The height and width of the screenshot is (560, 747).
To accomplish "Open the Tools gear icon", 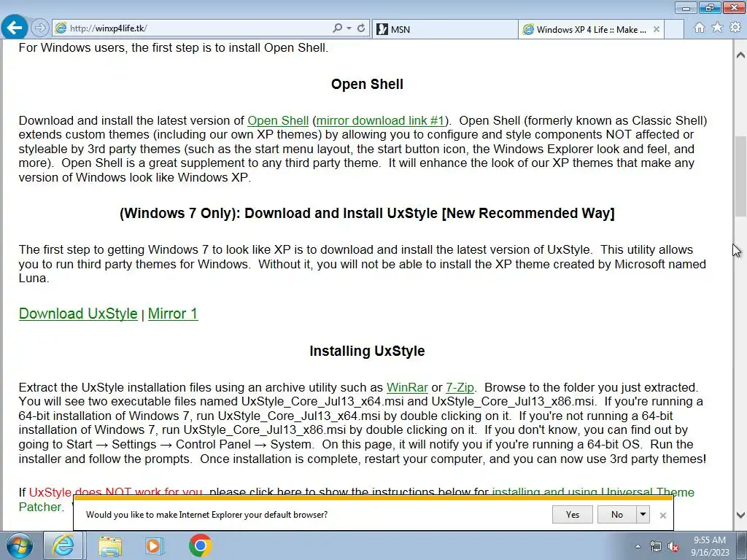I will 735,28.
